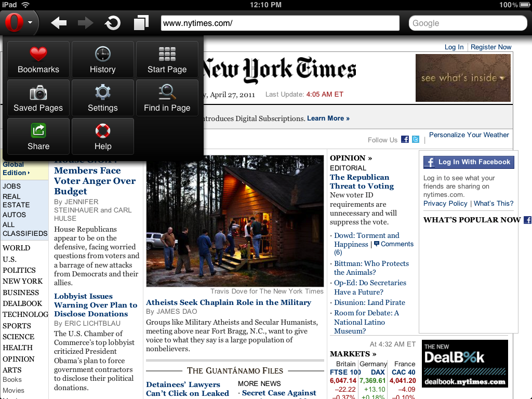This screenshot has width=532, height=399.
Task: Click inside the Google search field
Action: 467,23
